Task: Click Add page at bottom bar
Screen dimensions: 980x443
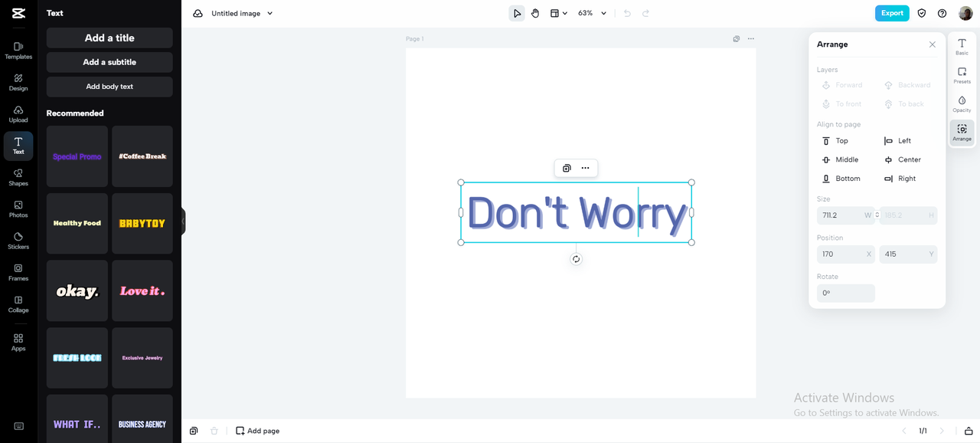Action: click(258, 431)
